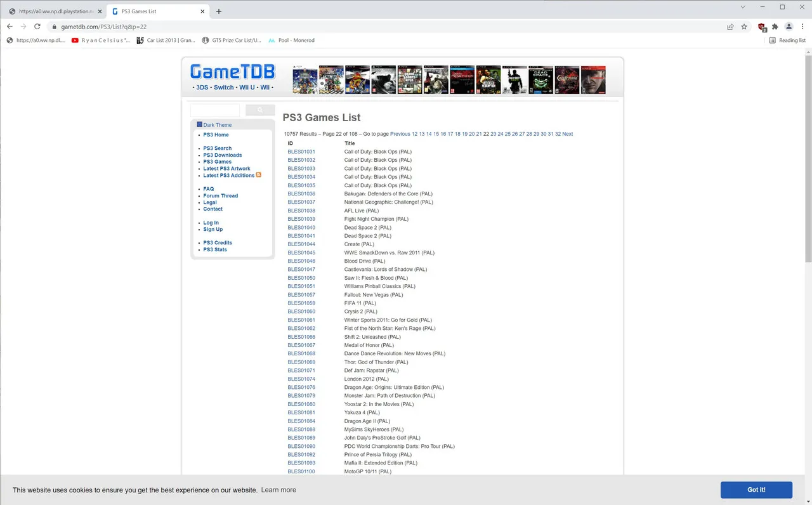Screen dimensions: 812x505
Task: Open a new tab with the plus button
Action: click(x=219, y=11)
